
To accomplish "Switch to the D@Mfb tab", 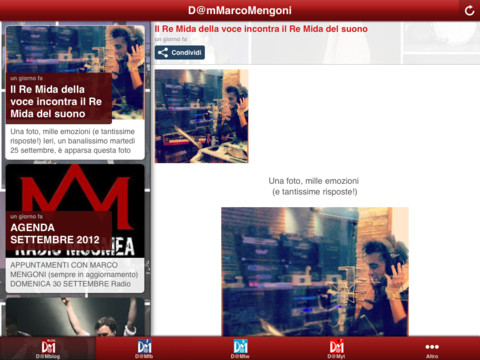I will tap(144, 348).
